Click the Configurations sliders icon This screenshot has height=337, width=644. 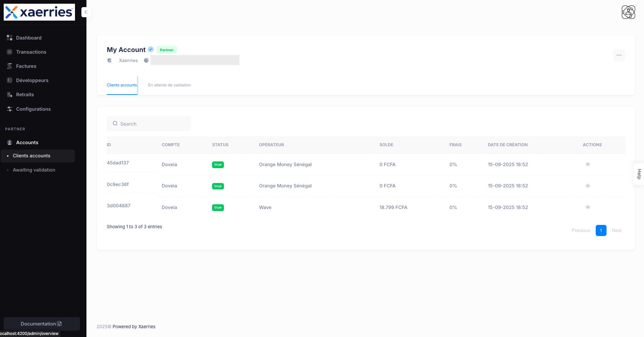coord(9,109)
